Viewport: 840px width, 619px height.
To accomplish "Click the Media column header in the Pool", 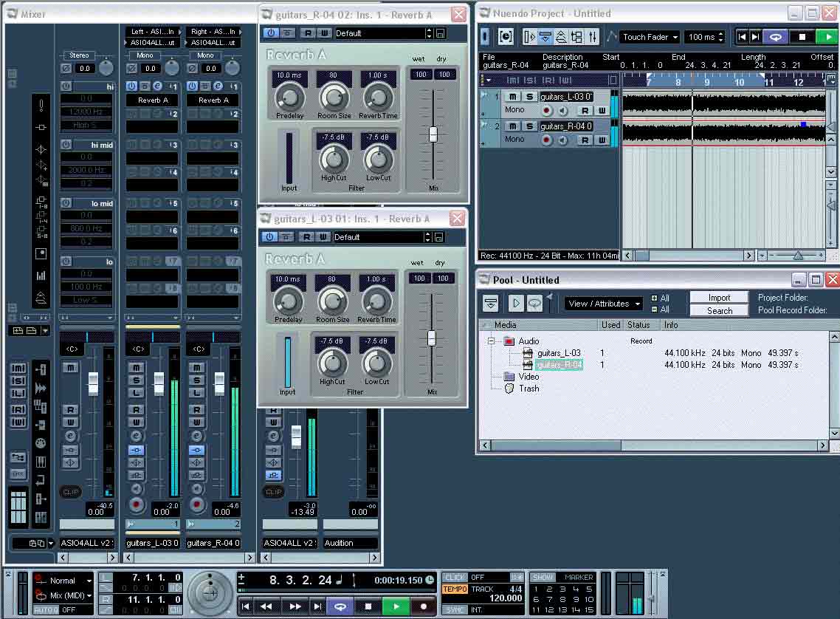I will (x=506, y=325).
